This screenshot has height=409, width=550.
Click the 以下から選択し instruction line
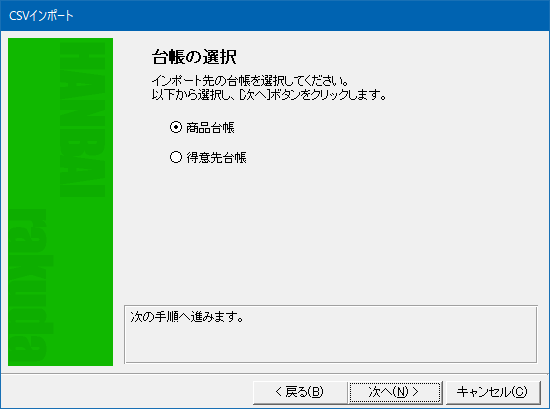click(269, 94)
